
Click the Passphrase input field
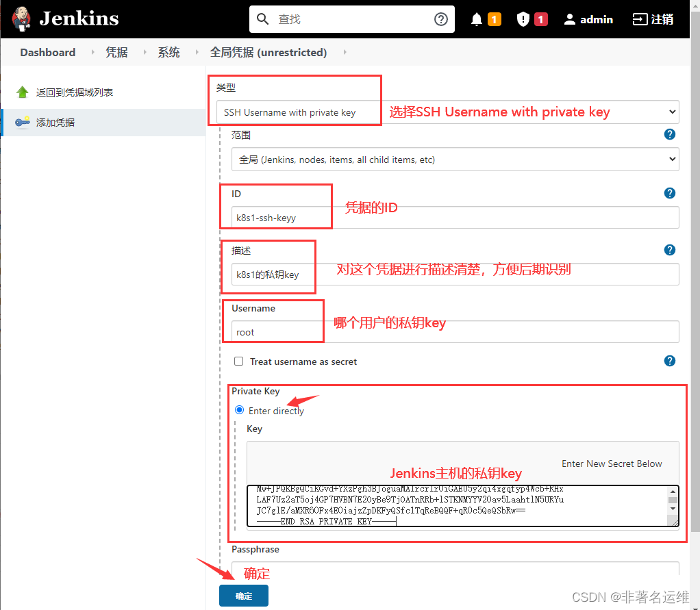pos(455,568)
